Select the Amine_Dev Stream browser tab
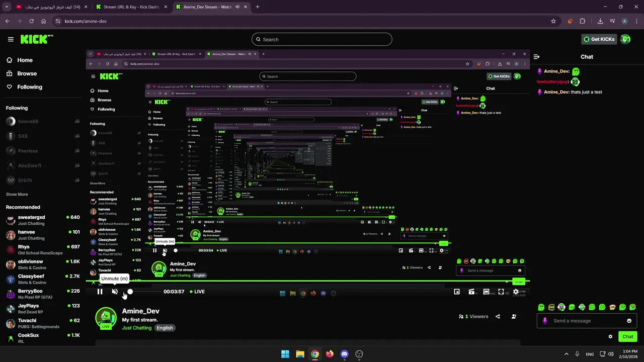 tap(211, 7)
